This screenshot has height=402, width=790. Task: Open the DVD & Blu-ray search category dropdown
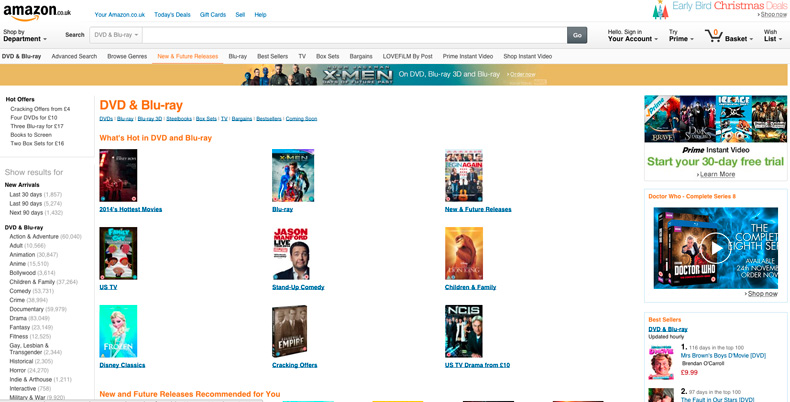point(116,35)
